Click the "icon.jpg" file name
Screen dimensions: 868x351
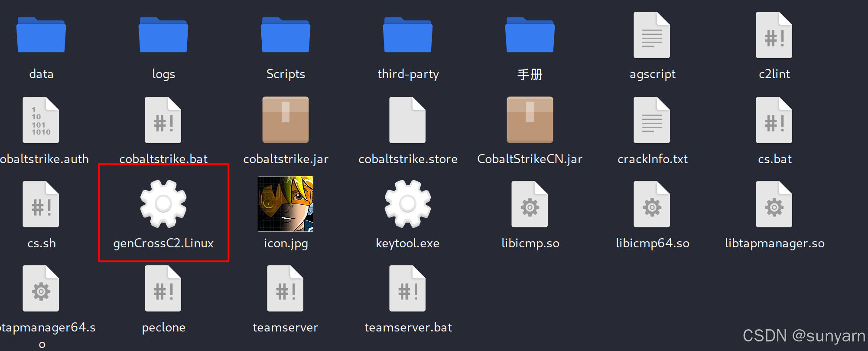coord(286,244)
